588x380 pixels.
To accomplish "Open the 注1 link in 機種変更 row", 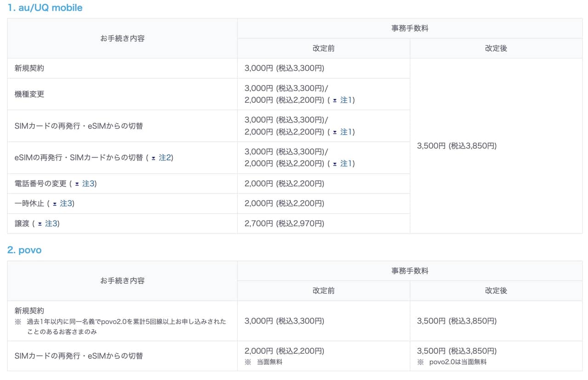I will click(346, 100).
